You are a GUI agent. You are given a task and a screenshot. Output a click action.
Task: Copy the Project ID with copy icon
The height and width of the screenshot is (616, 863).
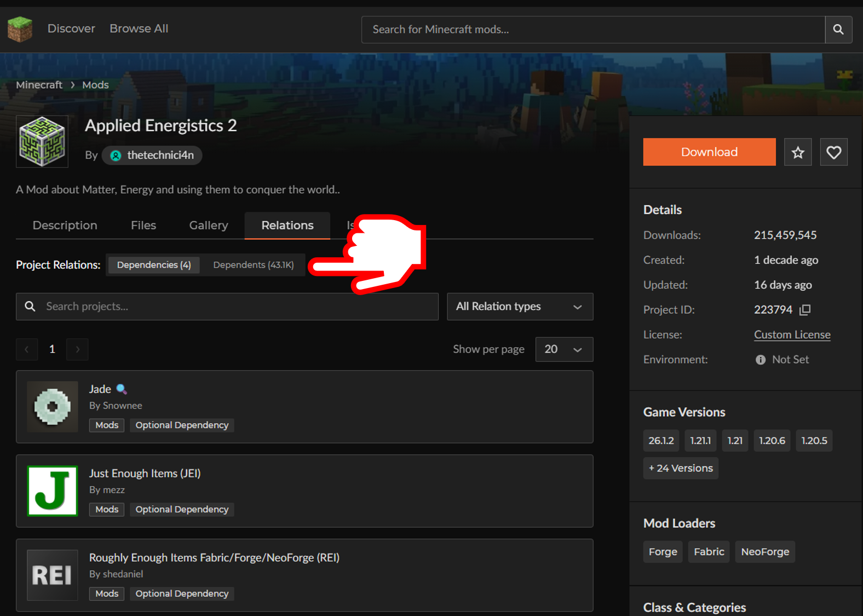pyautogui.click(x=805, y=310)
